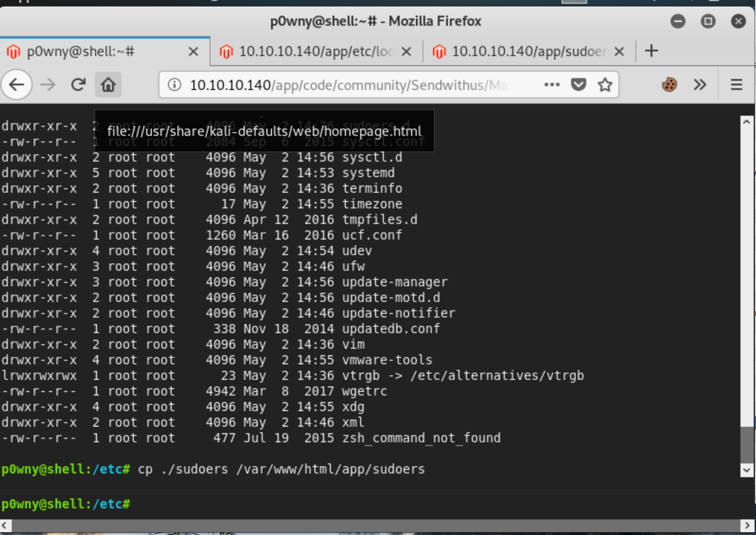The height and width of the screenshot is (535, 756).
Task: Select the xdg directory entry
Action: click(x=353, y=407)
